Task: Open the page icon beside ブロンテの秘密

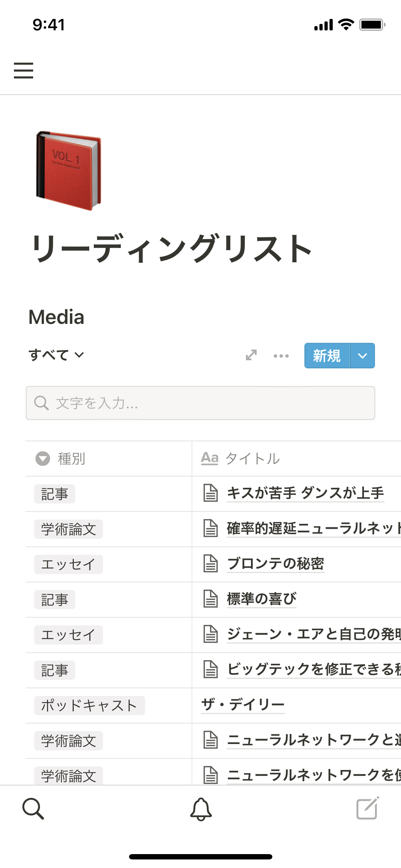Action: point(211,564)
